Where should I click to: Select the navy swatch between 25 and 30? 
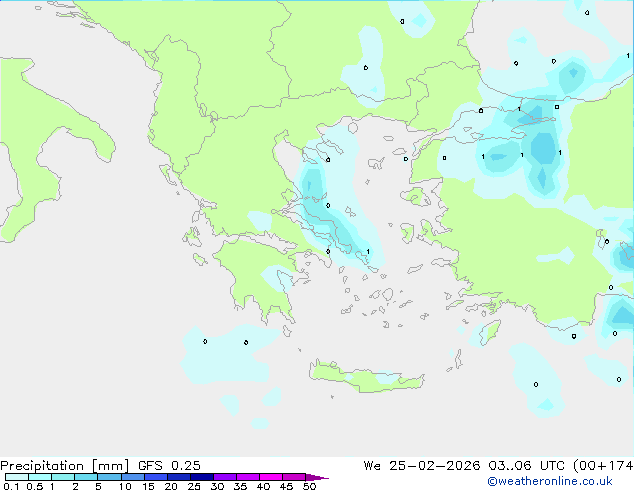point(202,477)
